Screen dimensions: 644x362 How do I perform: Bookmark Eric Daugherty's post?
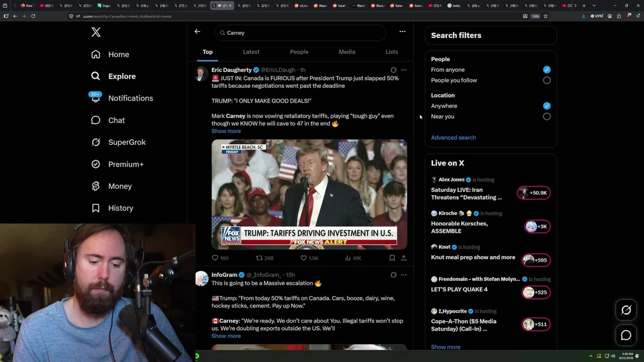click(x=392, y=258)
